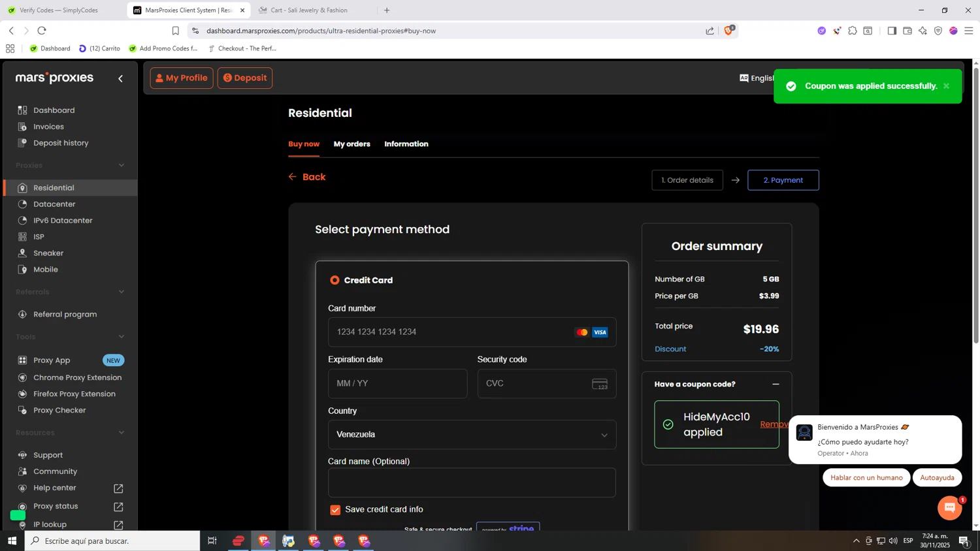This screenshot has height=551, width=980.
Task: Open Support page
Action: (48, 455)
